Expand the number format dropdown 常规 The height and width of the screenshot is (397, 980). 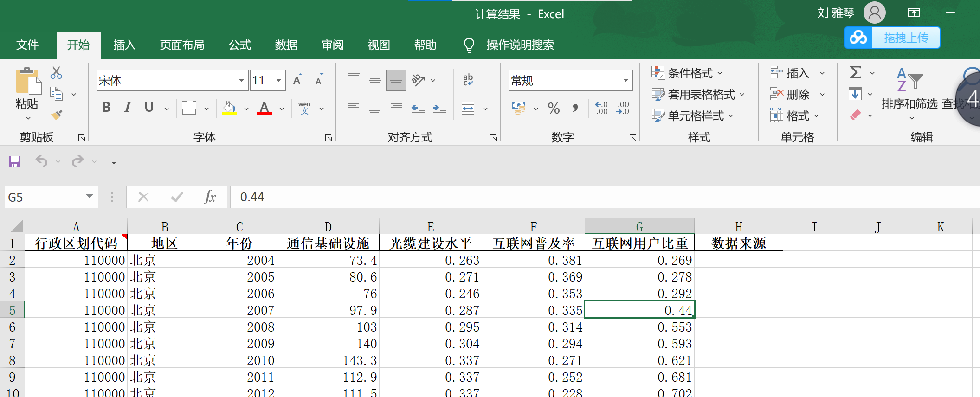625,81
